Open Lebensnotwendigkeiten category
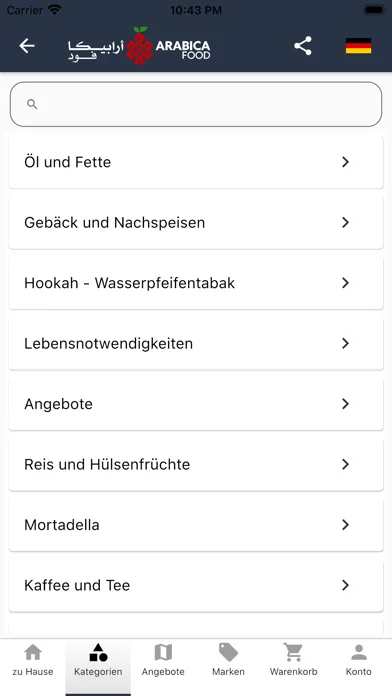Screen dimensions: 392x696 [x=196, y=344]
